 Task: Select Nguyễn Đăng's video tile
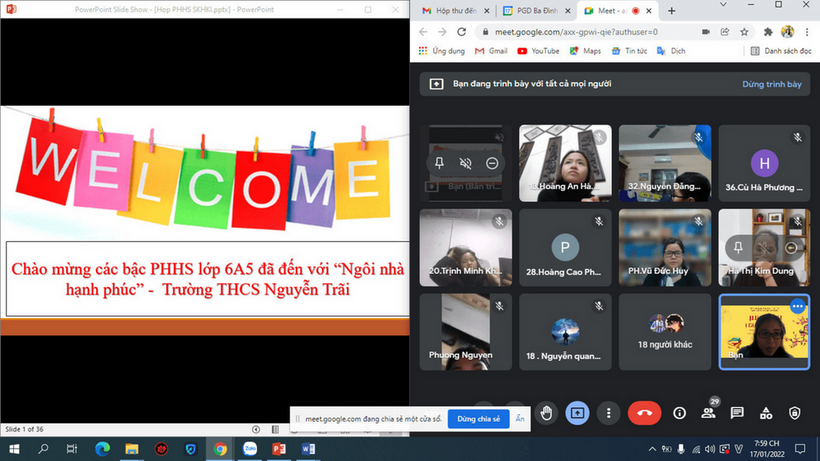[665, 163]
